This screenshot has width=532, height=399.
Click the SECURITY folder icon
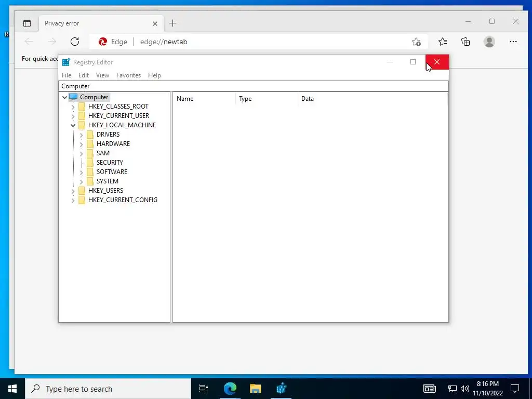tap(90, 163)
